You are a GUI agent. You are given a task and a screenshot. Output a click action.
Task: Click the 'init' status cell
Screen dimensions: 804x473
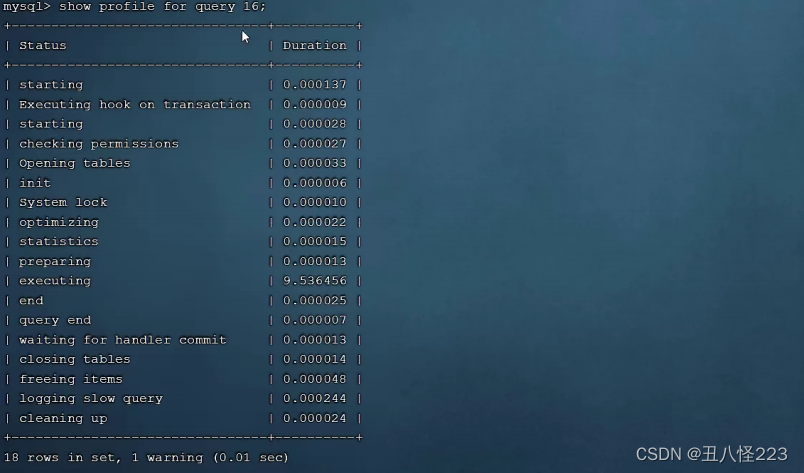tap(35, 183)
